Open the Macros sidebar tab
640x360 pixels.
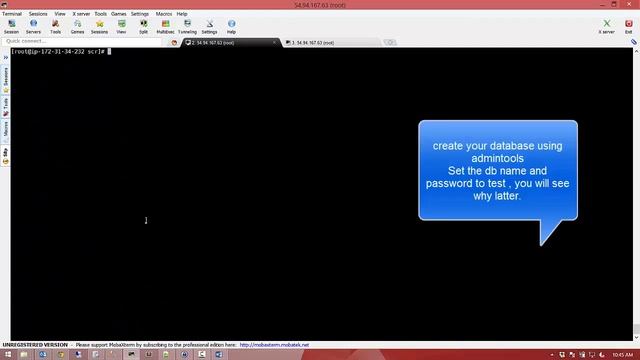point(6,131)
